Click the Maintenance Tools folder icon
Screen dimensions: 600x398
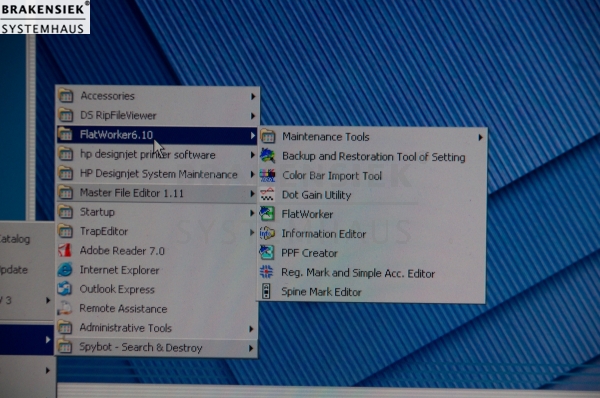click(268, 137)
